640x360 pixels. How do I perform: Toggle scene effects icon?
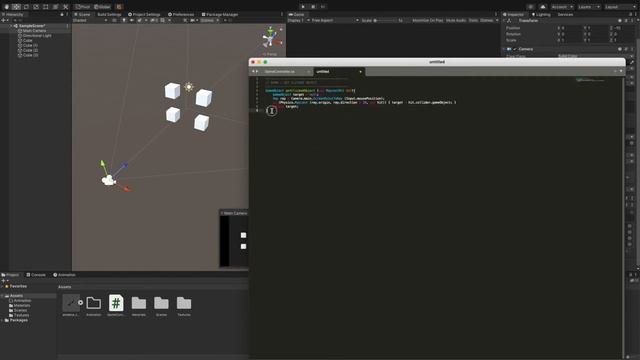(x=140, y=20)
